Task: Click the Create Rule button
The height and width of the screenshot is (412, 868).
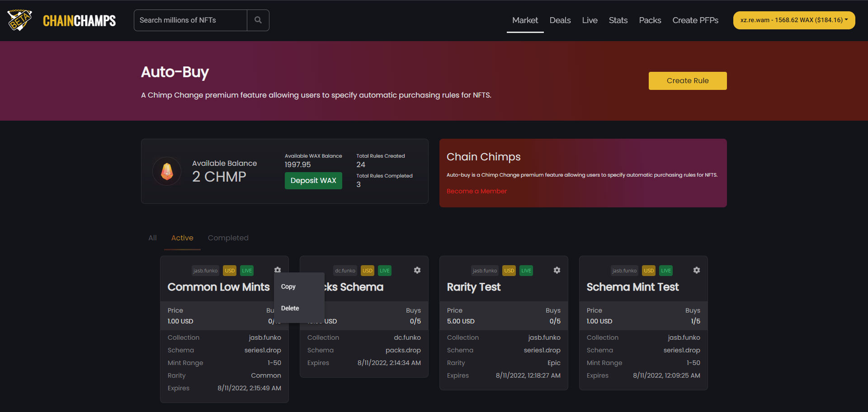Action: [x=688, y=81]
